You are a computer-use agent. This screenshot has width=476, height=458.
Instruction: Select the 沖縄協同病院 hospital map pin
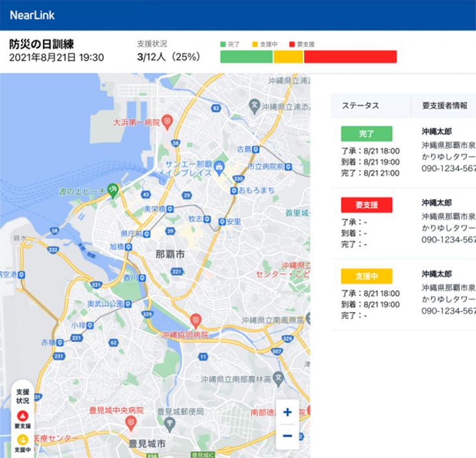point(196,321)
